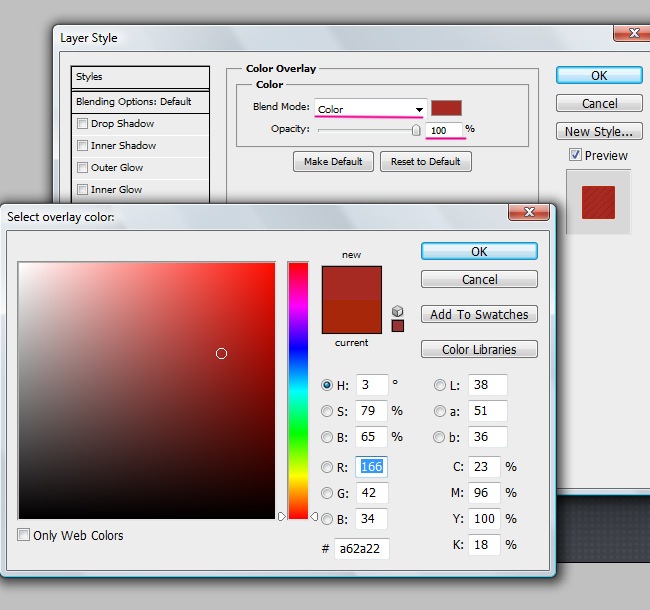Select the Saturation radio button
Screen dimensions: 650x610
click(327, 411)
